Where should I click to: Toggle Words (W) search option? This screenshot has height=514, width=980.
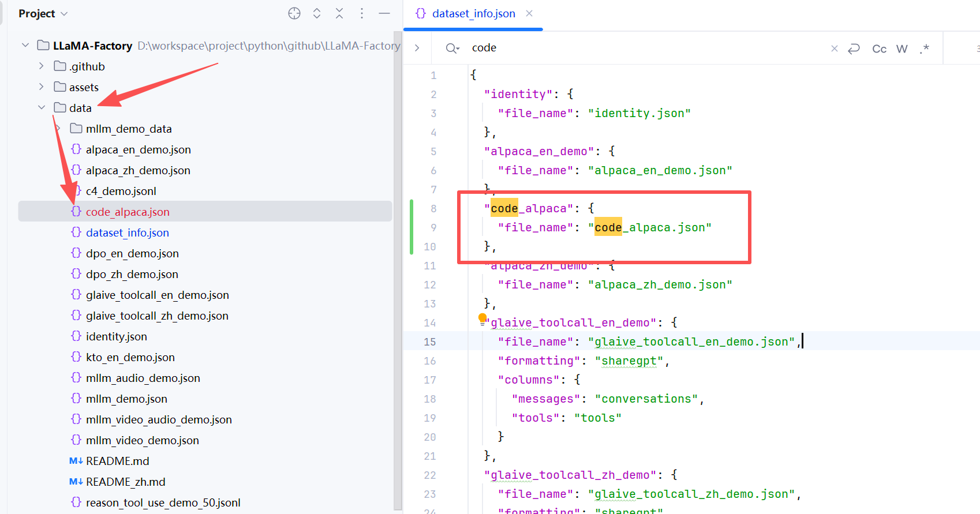pyautogui.click(x=902, y=48)
